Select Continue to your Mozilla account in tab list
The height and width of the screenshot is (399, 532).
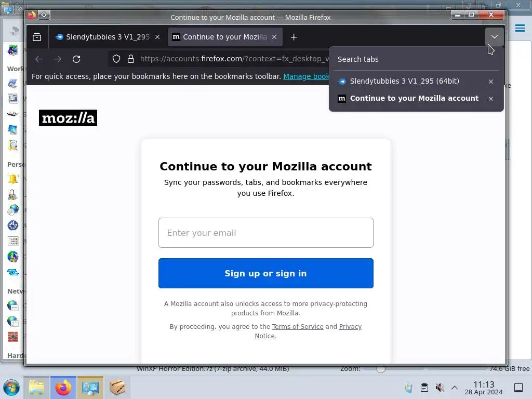coord(414,98)
